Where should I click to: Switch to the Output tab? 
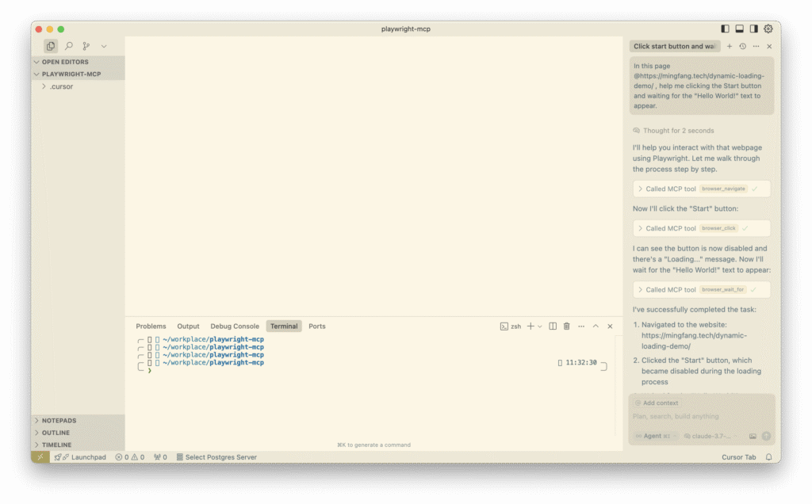tap(188, 326)
